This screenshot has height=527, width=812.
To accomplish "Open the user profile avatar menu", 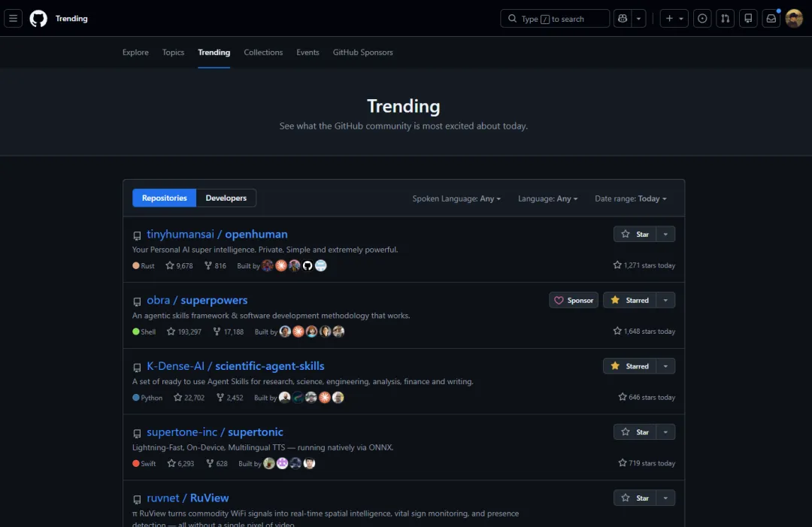I will (x=794, y=19).
